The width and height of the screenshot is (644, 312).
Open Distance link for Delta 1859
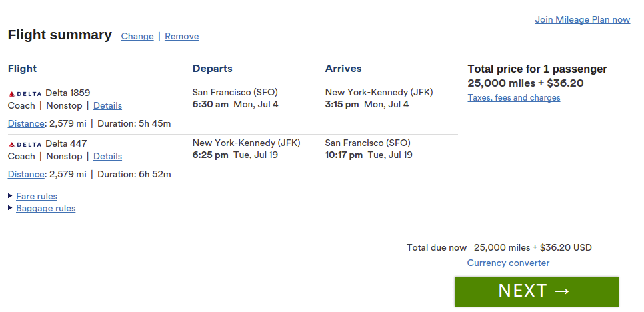pos(26,123)
